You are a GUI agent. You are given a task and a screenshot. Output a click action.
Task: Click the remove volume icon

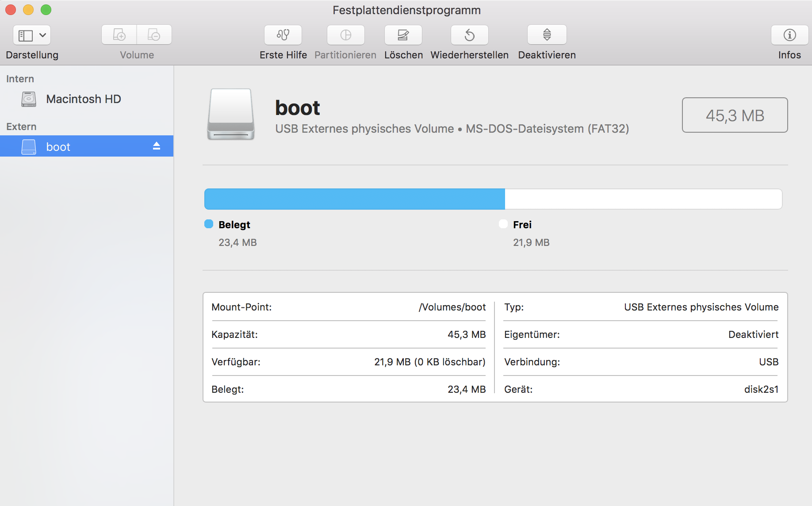coord(154,35)
